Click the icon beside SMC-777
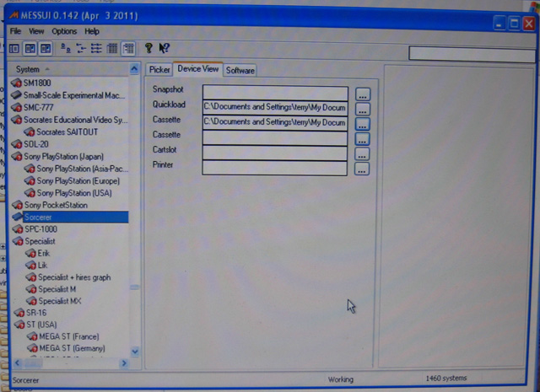Viewport: 540px width, 392px height. pos(16,107)
